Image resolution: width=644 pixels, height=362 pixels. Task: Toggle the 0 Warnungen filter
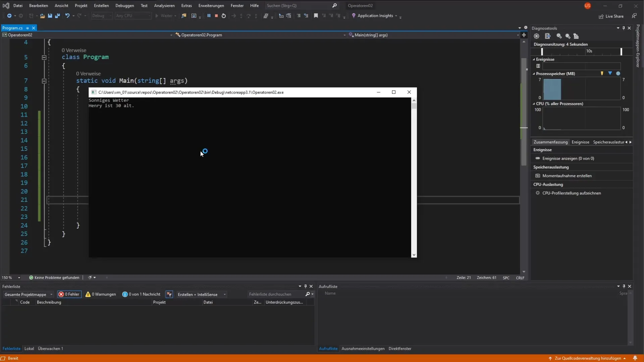(x=101, y=294)
